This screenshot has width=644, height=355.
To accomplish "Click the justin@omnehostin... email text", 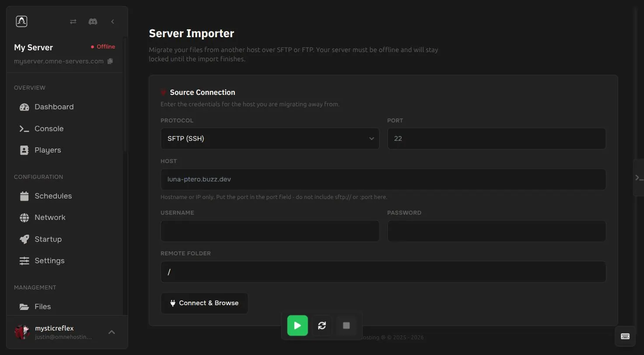I will 63,337.
